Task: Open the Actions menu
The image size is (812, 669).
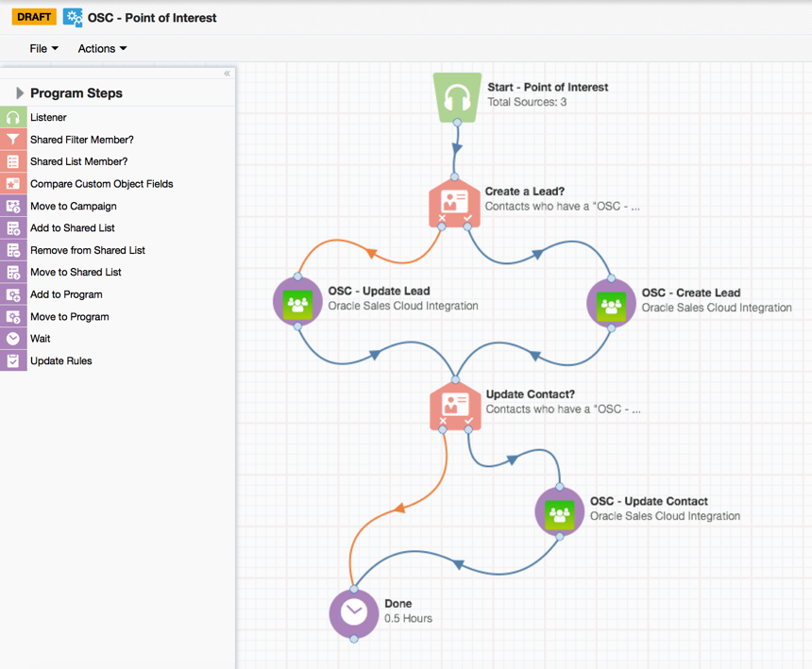Action: click(x=102, y=48)
